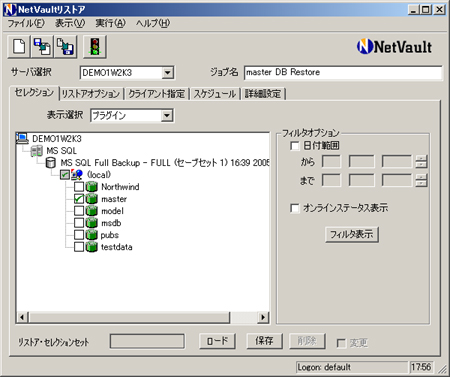Check the Northwind database checkbox
Image resolution: width=450 pixels, height=377 pixels.
click(79, 187)
